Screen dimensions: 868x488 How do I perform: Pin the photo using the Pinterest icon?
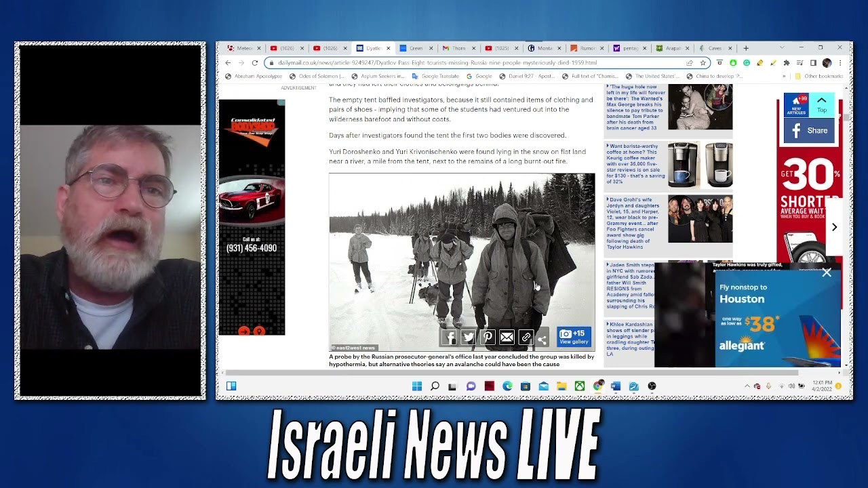pos(488,338)
